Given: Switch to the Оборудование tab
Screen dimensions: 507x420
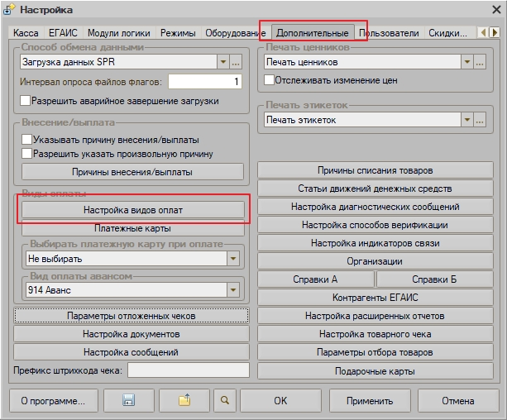Looking at the screenshot, I should click(x=235, y=34).
